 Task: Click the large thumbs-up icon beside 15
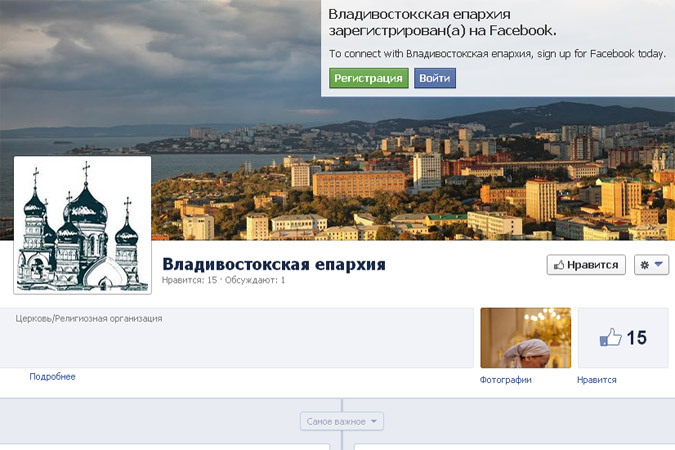(x=610, y=338)
